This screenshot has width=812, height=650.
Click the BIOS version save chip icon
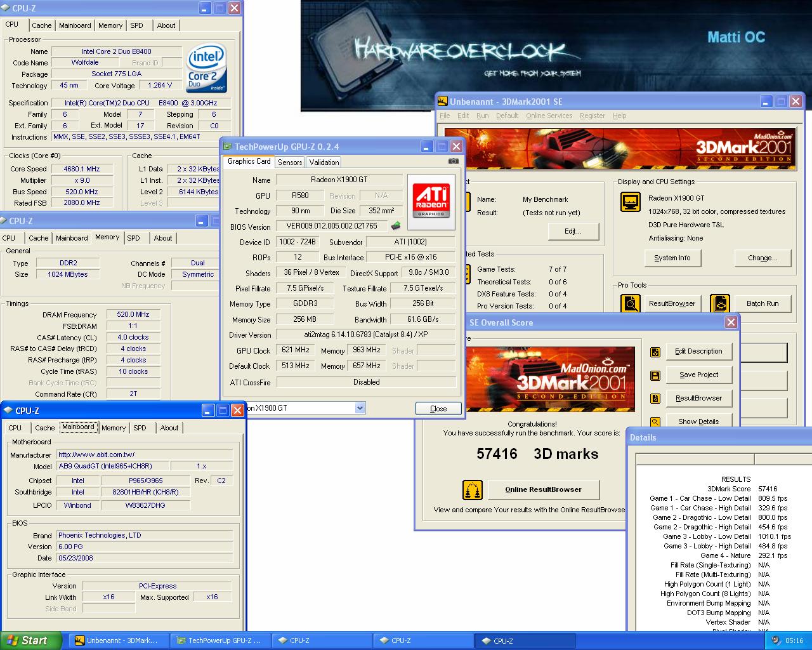(396, 225)
